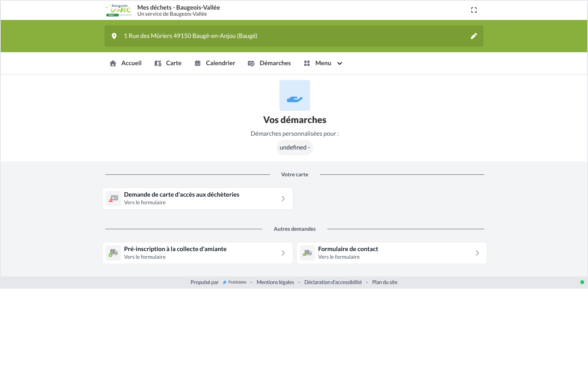Click the location pin icon
This screenshot has height=368, width=588.
coord(114,36)
